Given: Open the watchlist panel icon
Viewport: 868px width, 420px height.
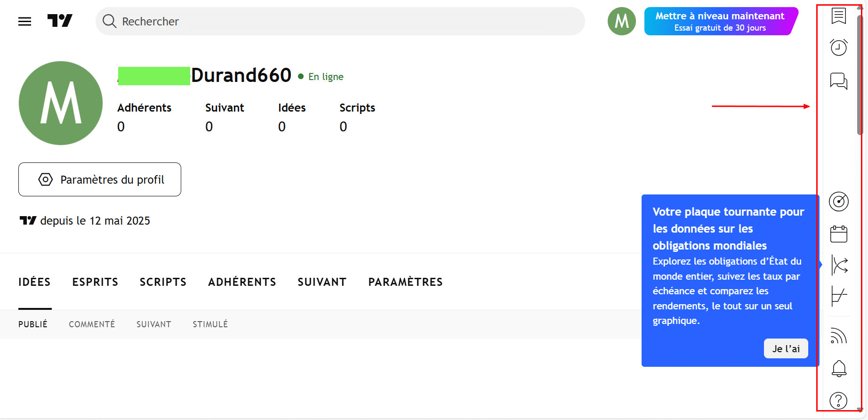Looking at the screenshot, I should pyautogui.click(x=838, y=16).
